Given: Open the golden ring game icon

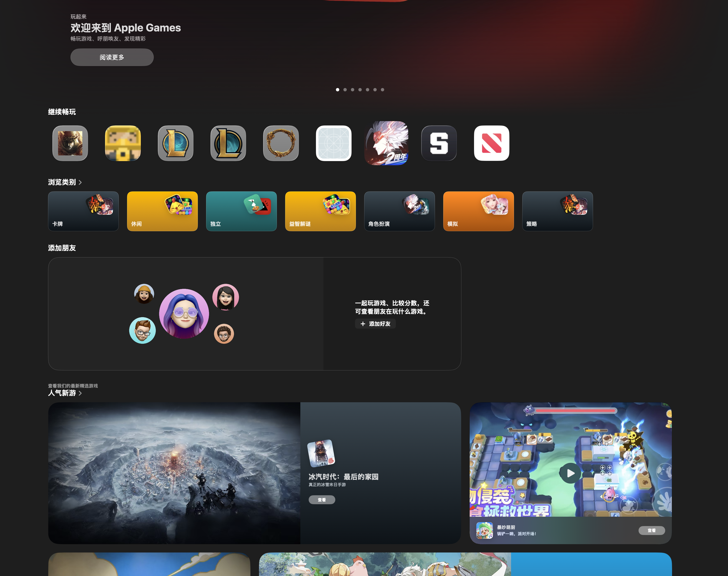Looking at the screenshot, I should [x=281, y=143].
